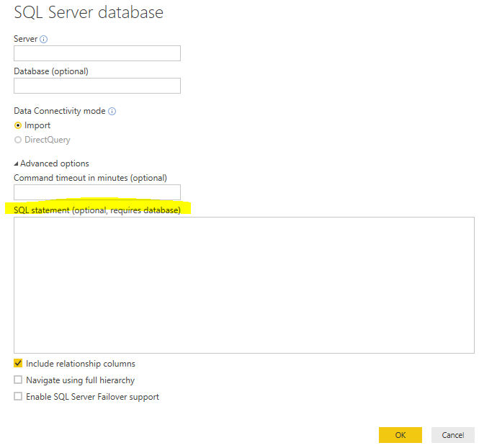Enable Navigate using full hierarchy
This screenshot has height=448, width=479.
pos(18,380)
